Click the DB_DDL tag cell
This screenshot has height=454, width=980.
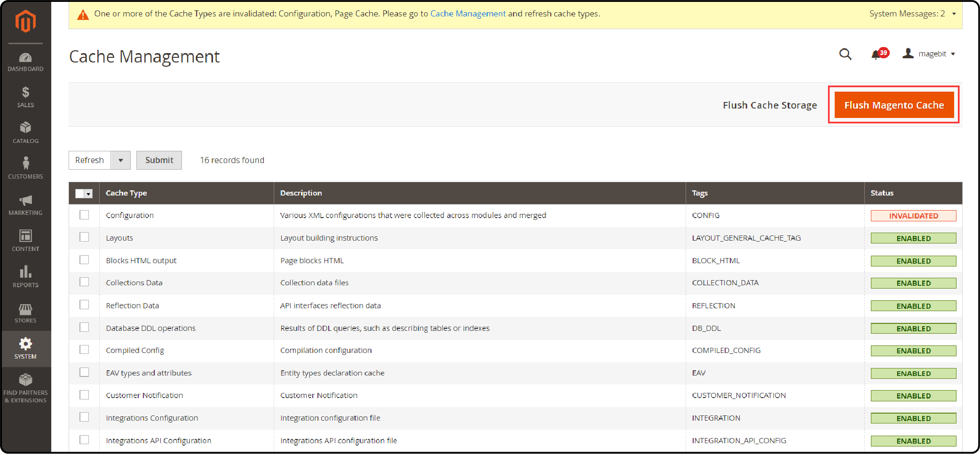(706, 328)
